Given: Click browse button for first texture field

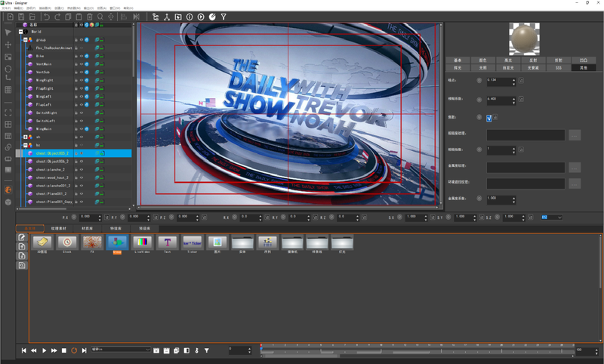Looking at the screenshot, I should pos(575,135).
